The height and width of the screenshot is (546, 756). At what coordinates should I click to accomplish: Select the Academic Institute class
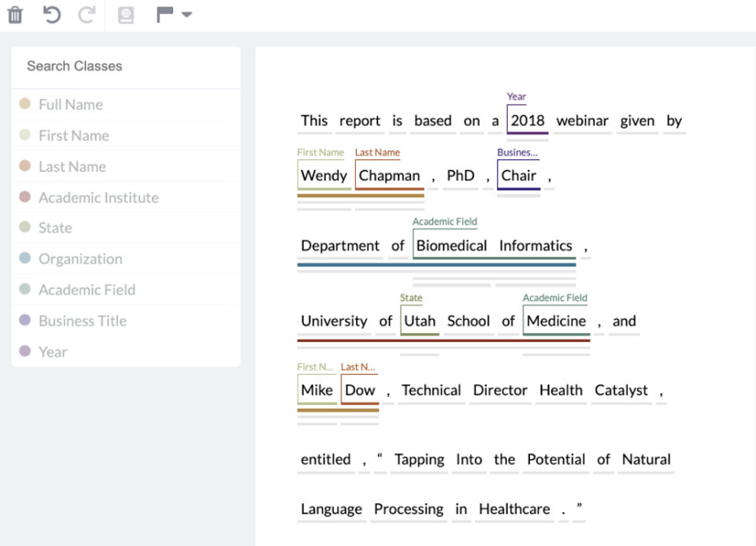(98, 197)
